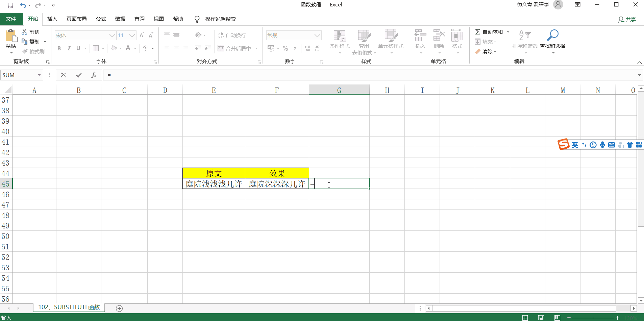
Task: Click Find and Select (查找和选择) magnifier icon
Action: pos(553,35)
